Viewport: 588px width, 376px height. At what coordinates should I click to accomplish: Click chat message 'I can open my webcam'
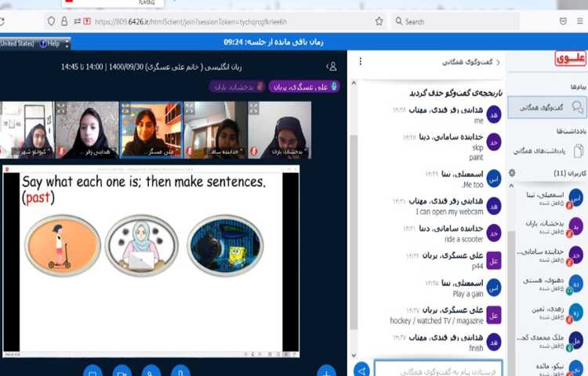[x=449, y=211]
